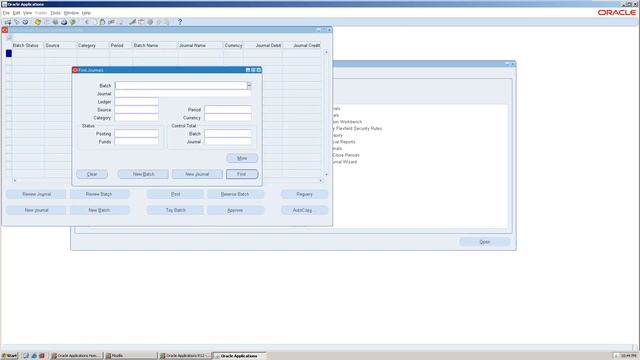Click the journals table horizontal scrollbar
This screenshot has width=640, height=360.
[167, 180]
